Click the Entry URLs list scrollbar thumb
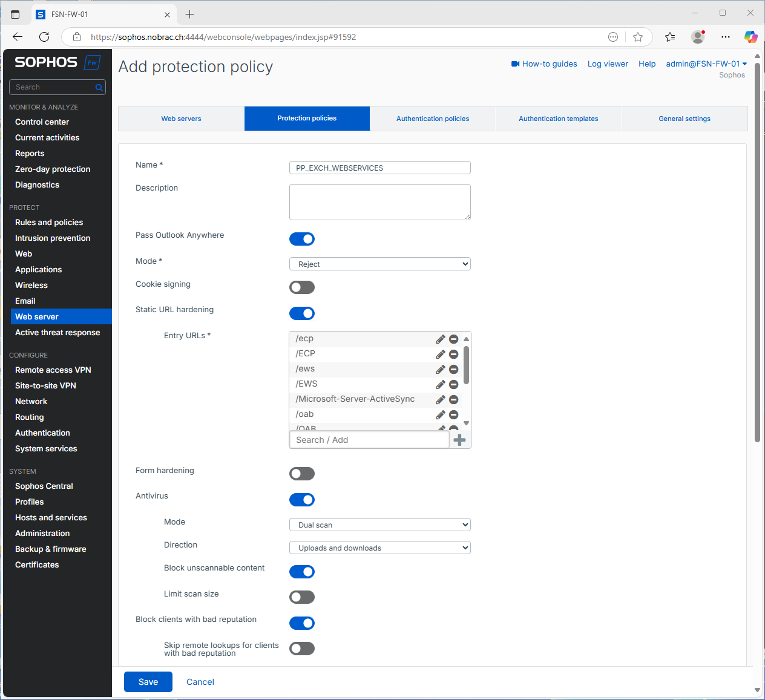 466,365
